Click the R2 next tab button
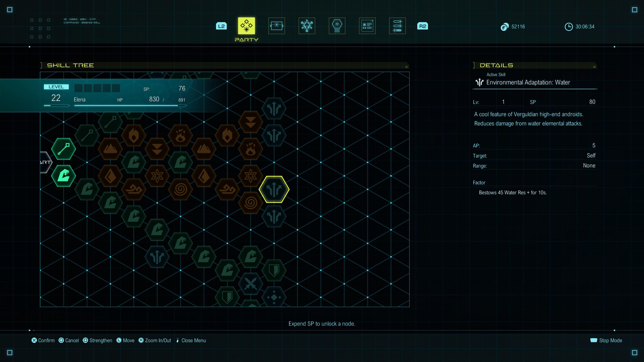644x362 pixels. pyautogui.click(x=422, y=26)
